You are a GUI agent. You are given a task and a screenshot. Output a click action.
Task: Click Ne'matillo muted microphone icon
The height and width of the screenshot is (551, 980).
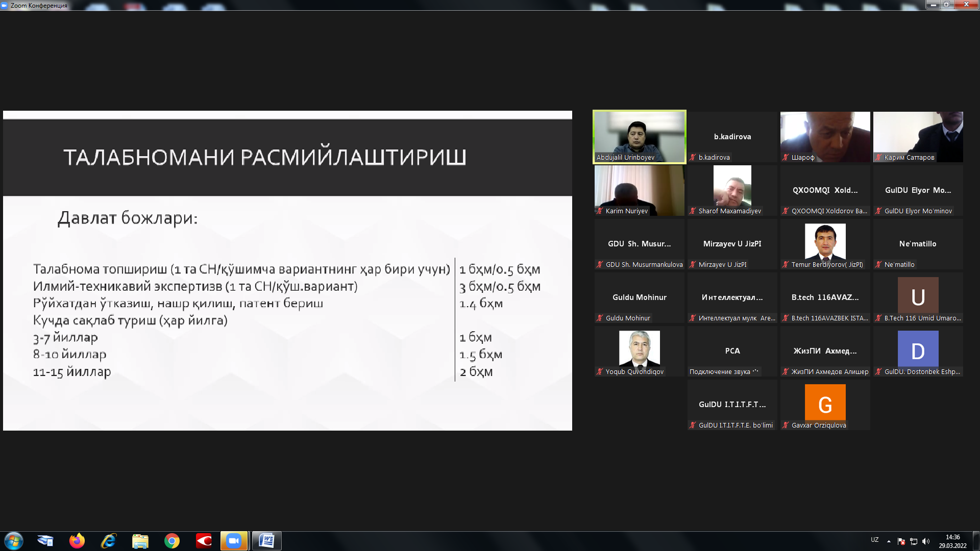coord(878,265)
